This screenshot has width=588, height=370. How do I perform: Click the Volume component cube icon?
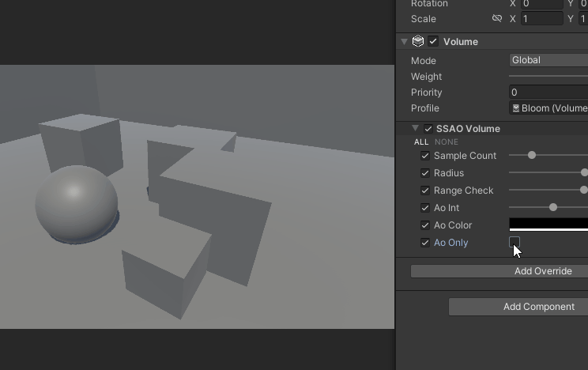click(418, 41)
